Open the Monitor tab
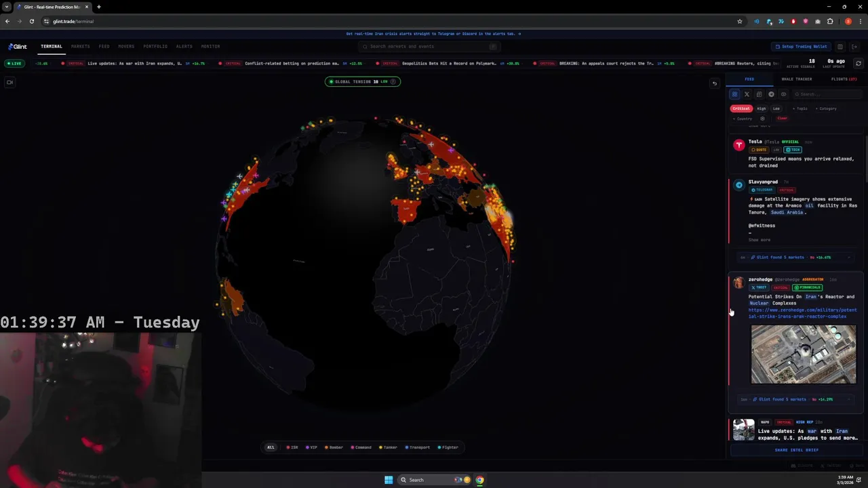This screenshot has width=868, height=488. [210, 47]
